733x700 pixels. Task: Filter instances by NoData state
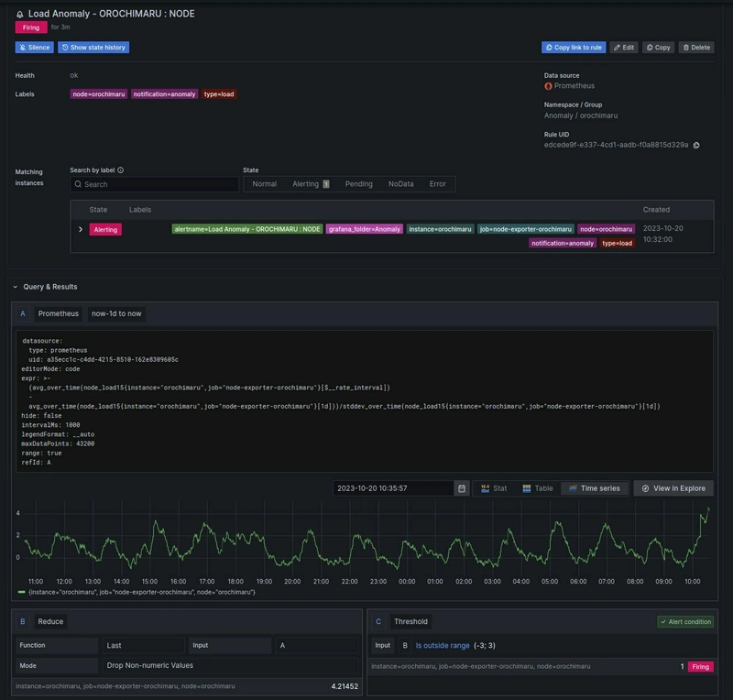tap(400, 184)
